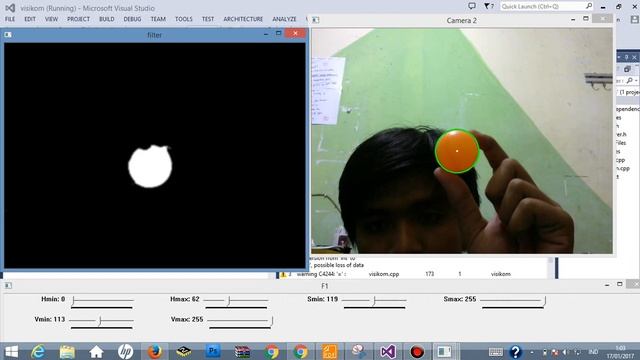Screen dimensions: 640x360
Task: Close the filter window
Action: tap(296, 33)
